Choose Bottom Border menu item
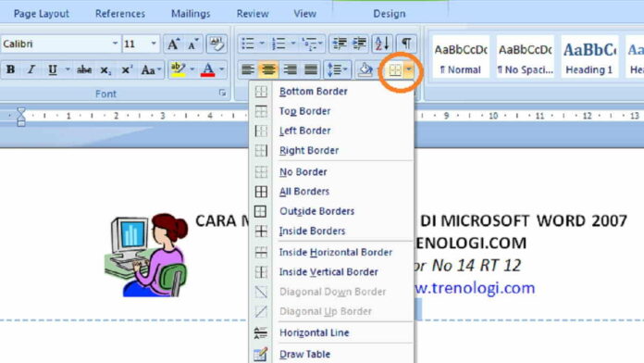This screenshot has width=644, height=363. coord(331,92)
